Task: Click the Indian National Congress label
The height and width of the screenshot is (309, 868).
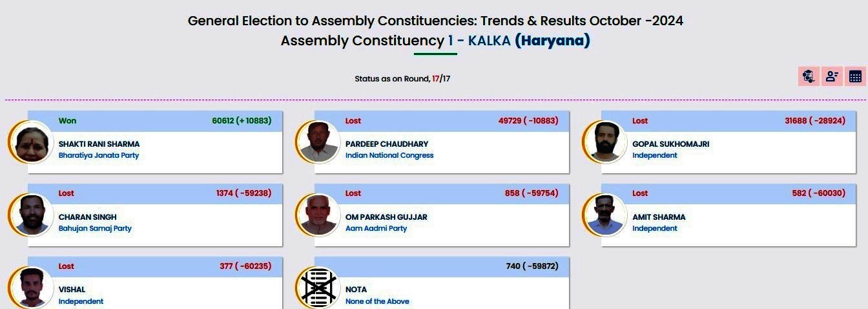Action: pyautogui.click(x=389, y=156)
